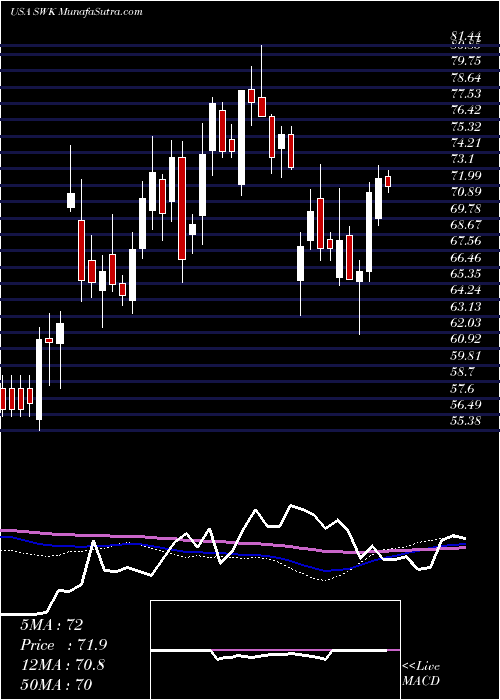Select the 66.46 price axis label

pos(465,258)
